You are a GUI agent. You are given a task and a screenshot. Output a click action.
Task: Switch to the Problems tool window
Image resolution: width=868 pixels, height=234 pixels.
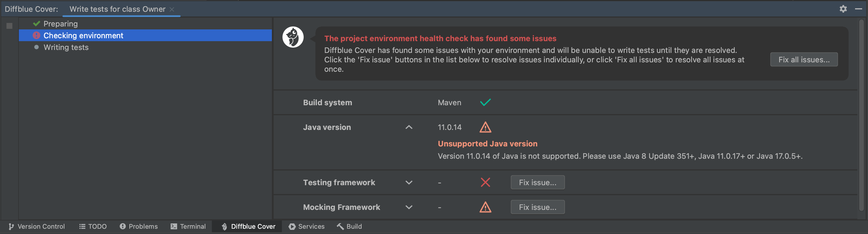pos(139,227)
